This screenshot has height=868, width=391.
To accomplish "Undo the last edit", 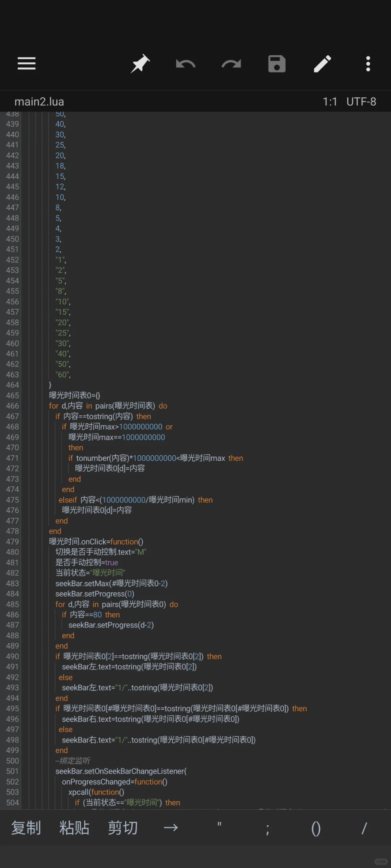I will coord(185,64).
